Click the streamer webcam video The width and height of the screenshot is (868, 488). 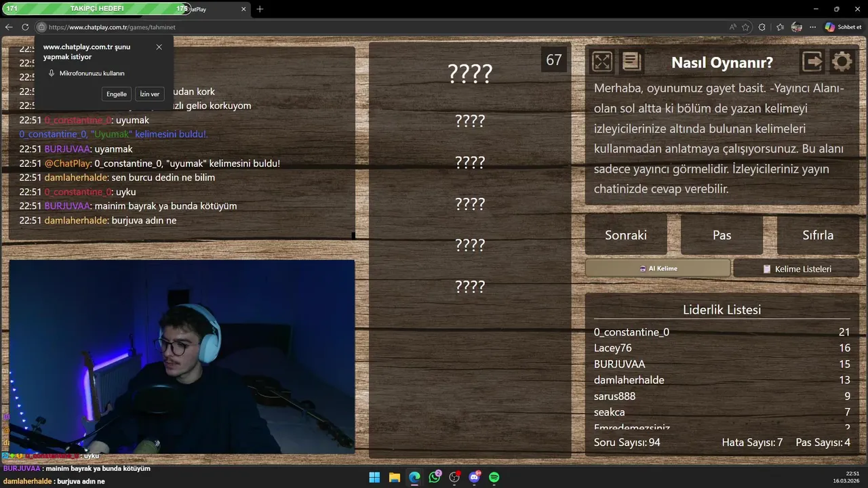[182, 357]
